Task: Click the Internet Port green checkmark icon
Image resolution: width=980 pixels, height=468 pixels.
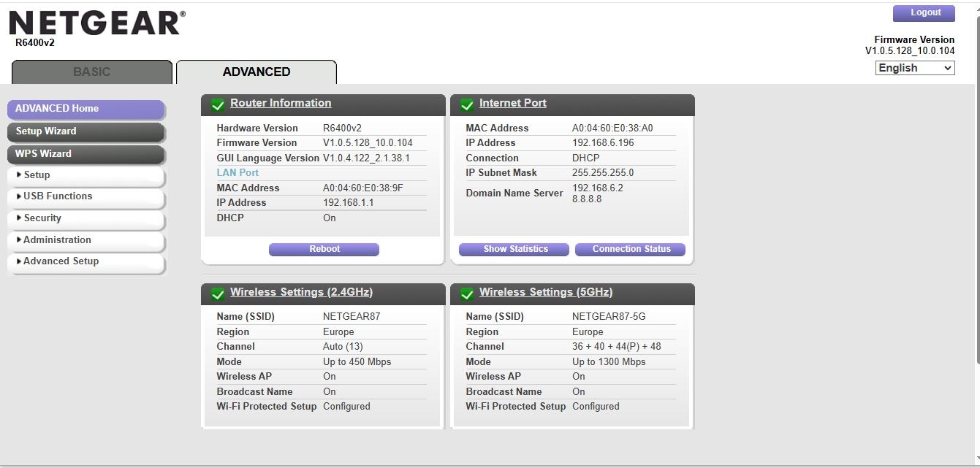Action: pos(467,105)
